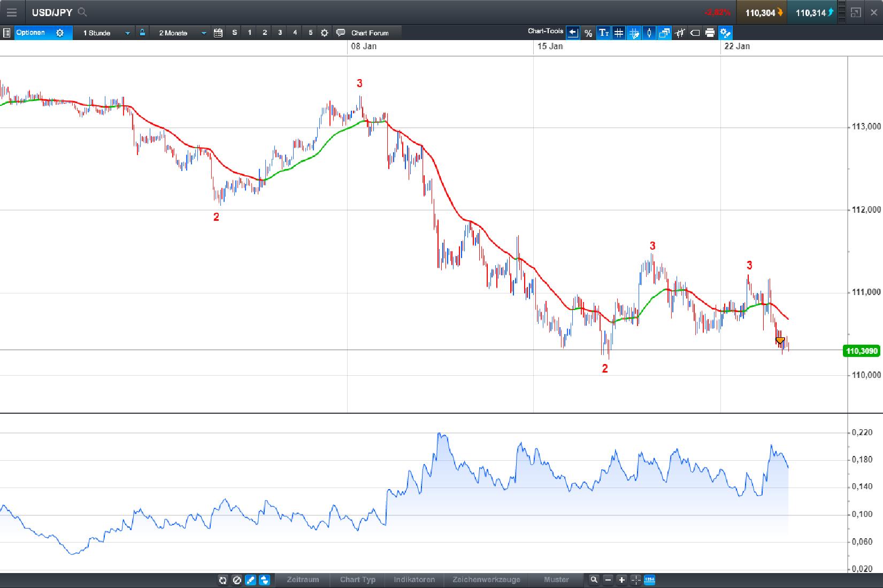Open the 1 Stunde timeframe dropdown
The height and width of the screenshot is (588, 883).
(104, 33)
